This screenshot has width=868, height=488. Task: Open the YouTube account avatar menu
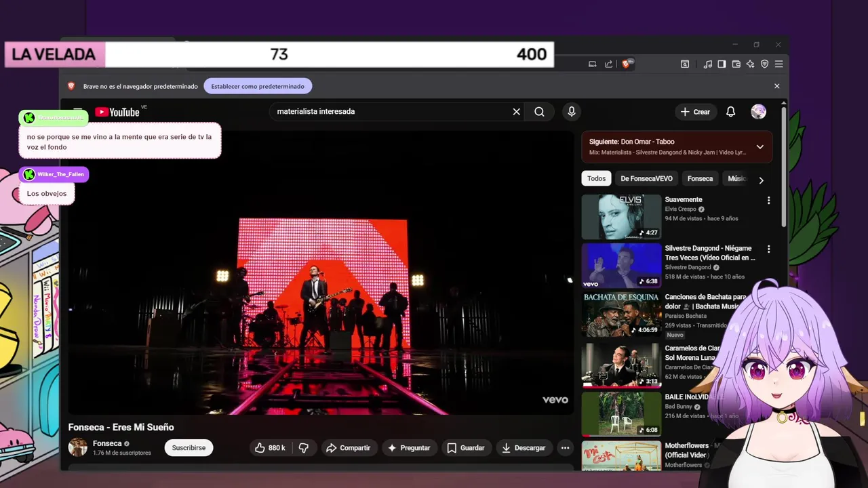point(758,112)
